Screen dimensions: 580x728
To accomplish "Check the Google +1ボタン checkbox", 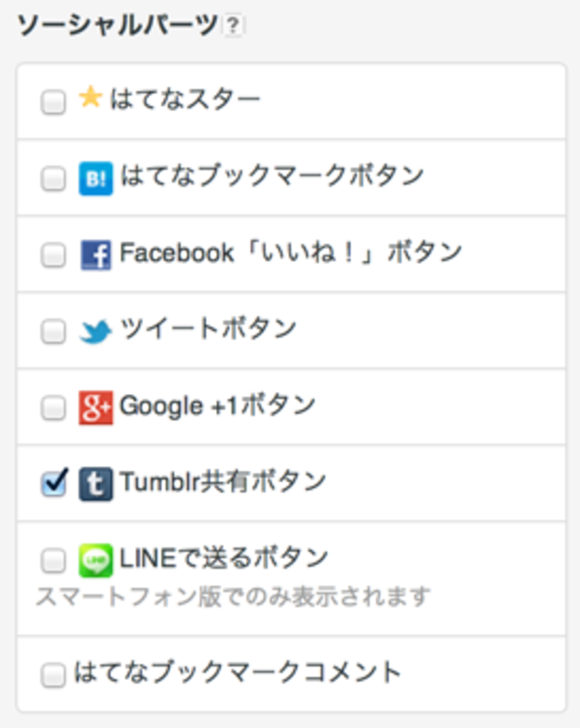I will 54,408.
